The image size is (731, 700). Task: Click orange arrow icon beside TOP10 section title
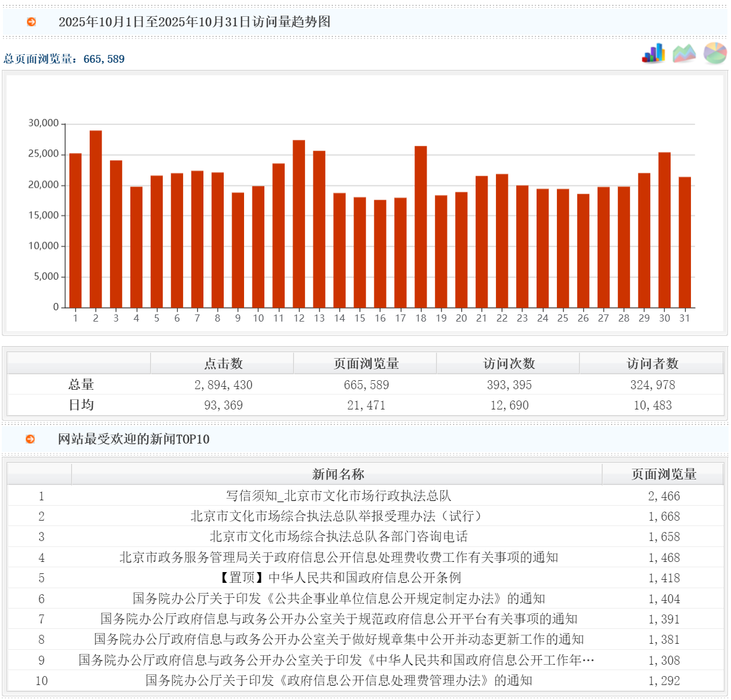tap(31, 438)
